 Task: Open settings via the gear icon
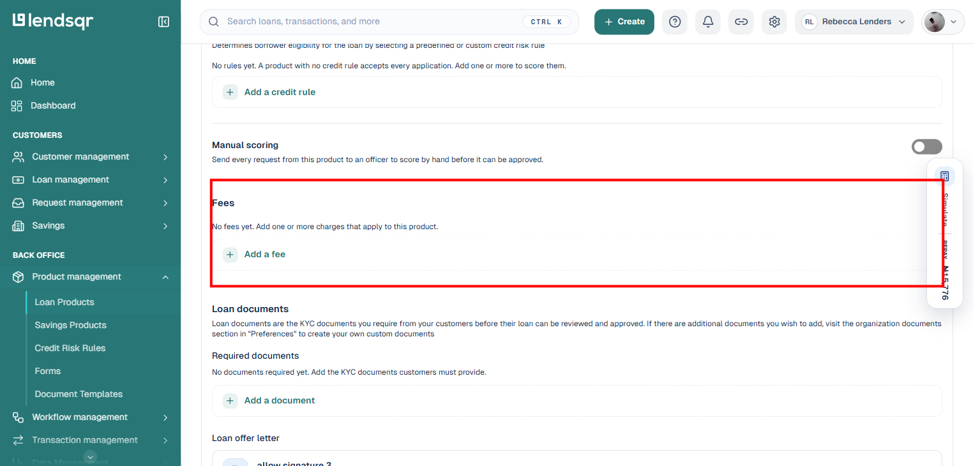coord(774,22)
